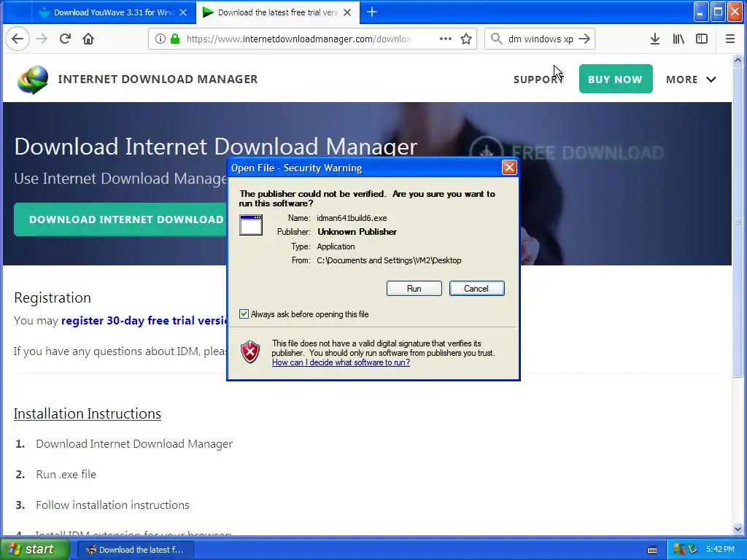Image resolution: width=747 pixels, height=560 pixels.
Task: Click the Installation Instructions heading
Action: (x=88, y=414)
